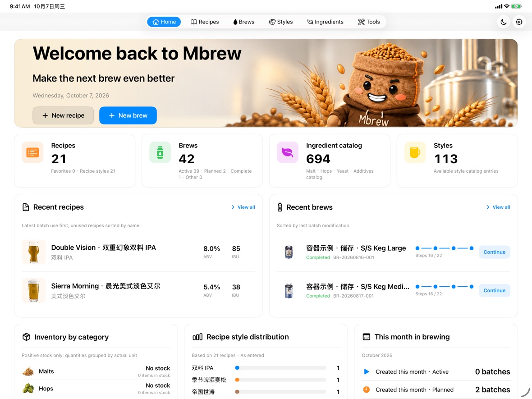Open the Ingredients tab

pyautogui.click(x=326, y=22)
